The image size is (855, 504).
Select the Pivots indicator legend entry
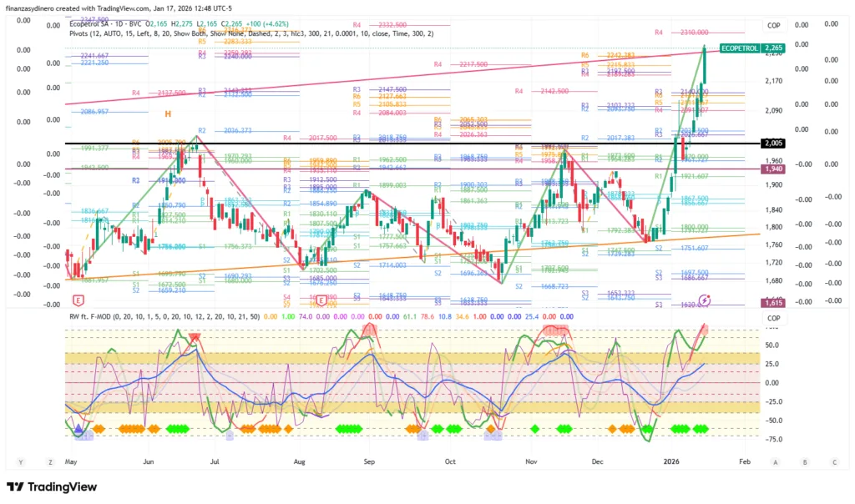click(83, 33)
